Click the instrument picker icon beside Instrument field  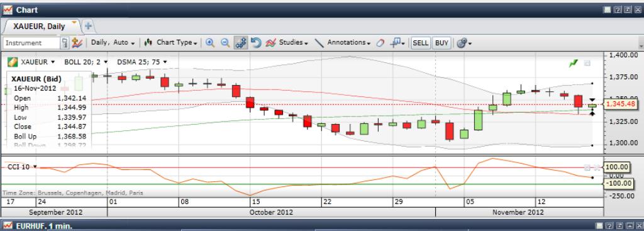point(65,43)
